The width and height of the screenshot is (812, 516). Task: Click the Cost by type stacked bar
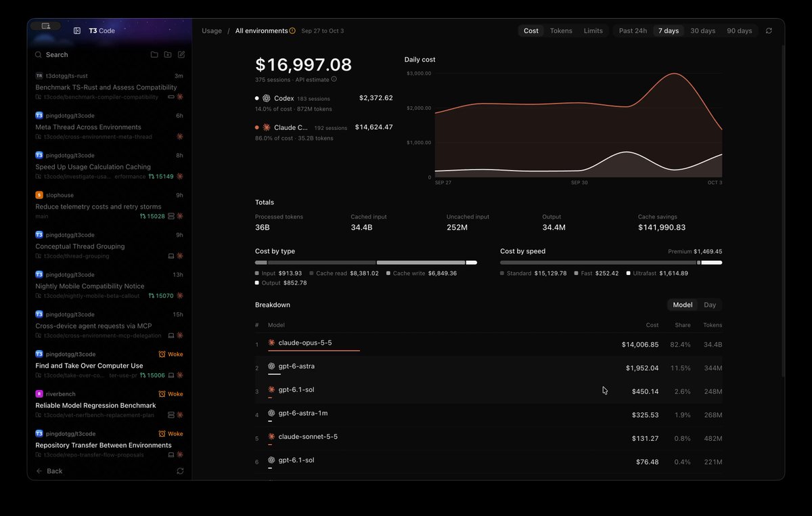[x=366, y=262]
